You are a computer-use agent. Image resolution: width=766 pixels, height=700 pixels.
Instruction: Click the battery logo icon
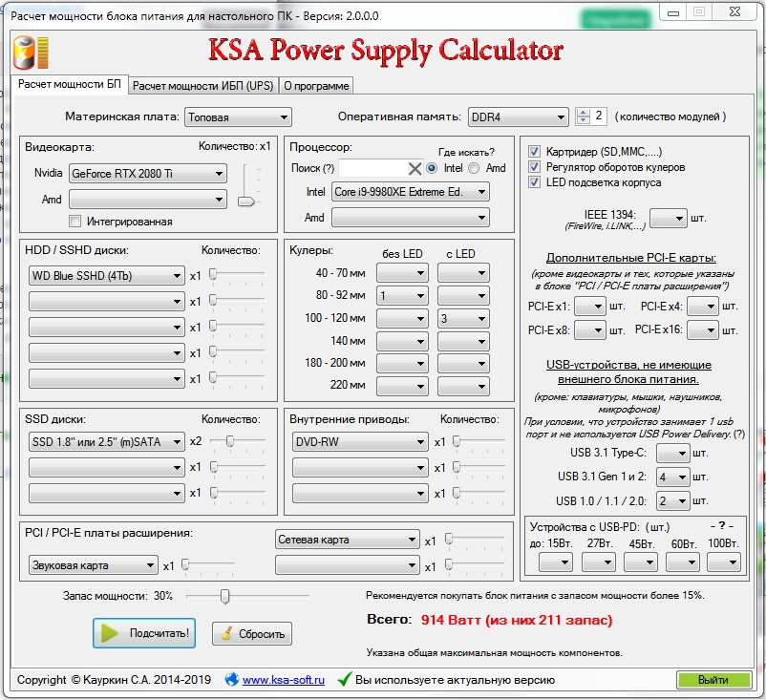coord(31,53)
